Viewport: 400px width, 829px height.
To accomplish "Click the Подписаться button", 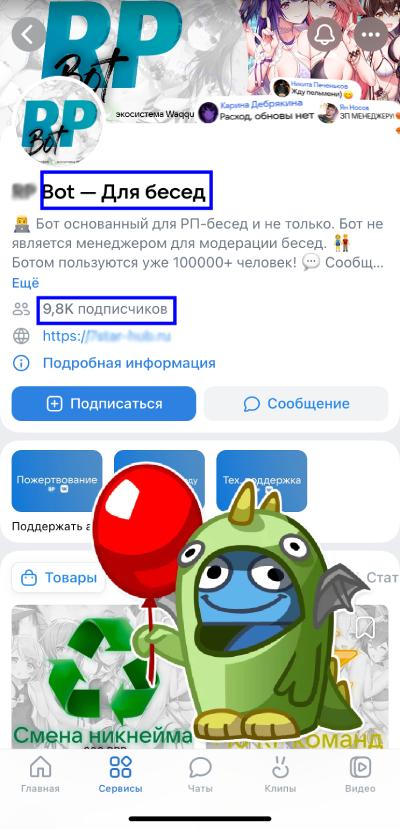I will pos(104,403).
